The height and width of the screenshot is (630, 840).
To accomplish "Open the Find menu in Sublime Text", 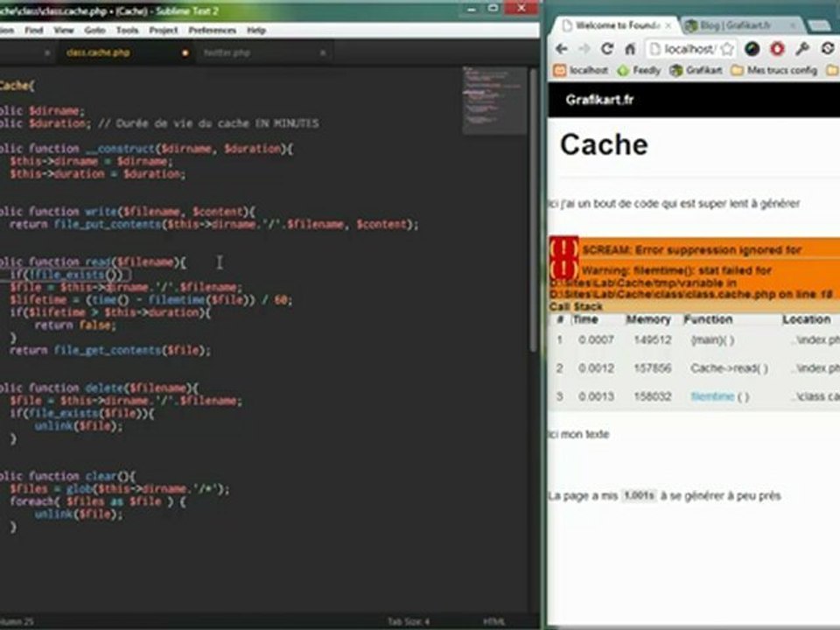I will [34, 31].
